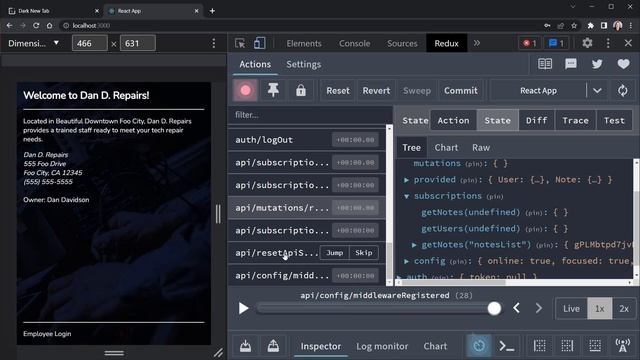Click the filter actions input field
Screen dimensions: 640x360
pyautogui.click(x=310, y=115)
